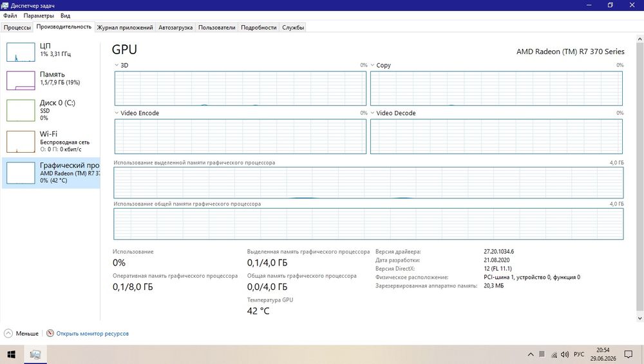Click the driver date 21.08.2020

pos(497,260)
